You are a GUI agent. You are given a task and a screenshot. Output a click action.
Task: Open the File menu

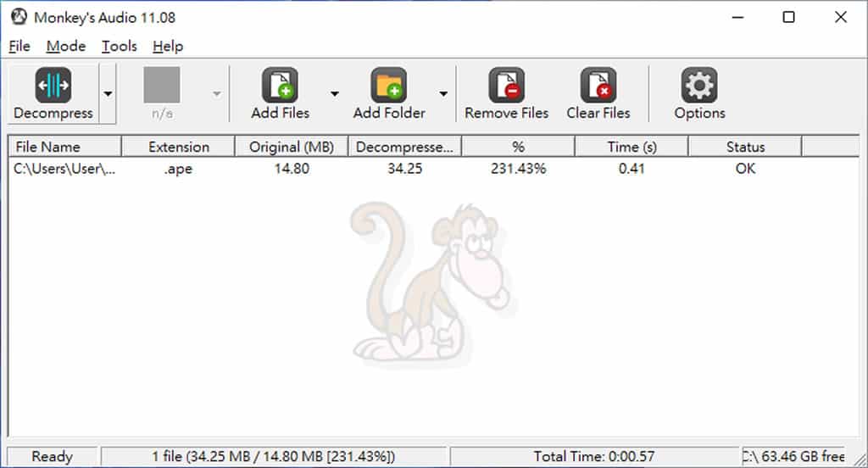coord(19,47)
